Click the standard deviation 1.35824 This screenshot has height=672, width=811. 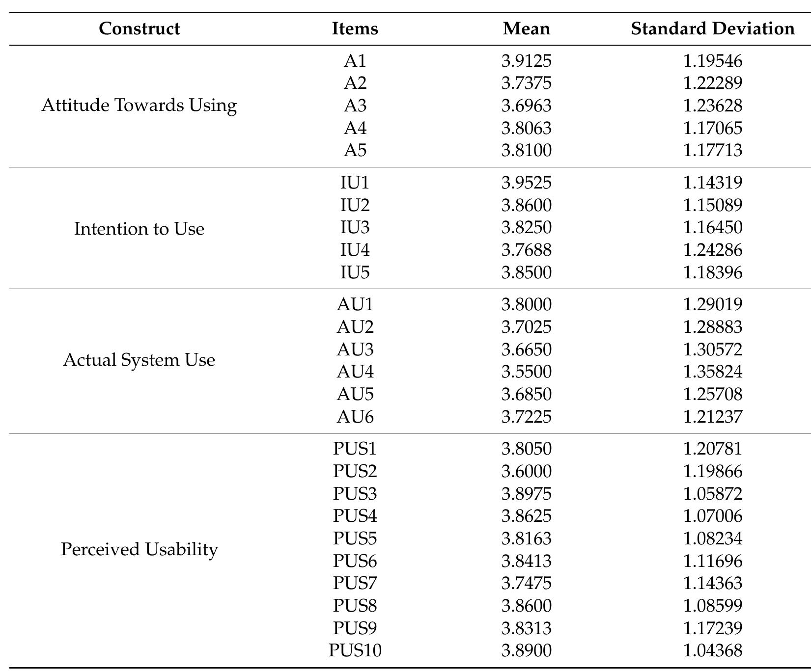pos(712,372)
